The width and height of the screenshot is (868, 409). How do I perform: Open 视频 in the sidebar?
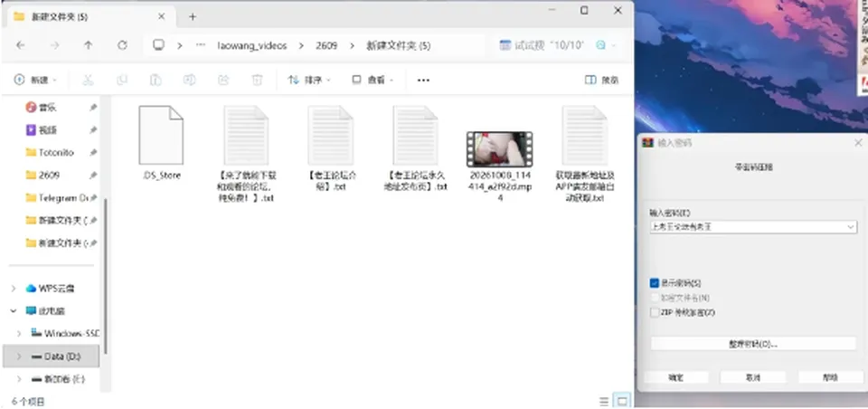(48, 130)
